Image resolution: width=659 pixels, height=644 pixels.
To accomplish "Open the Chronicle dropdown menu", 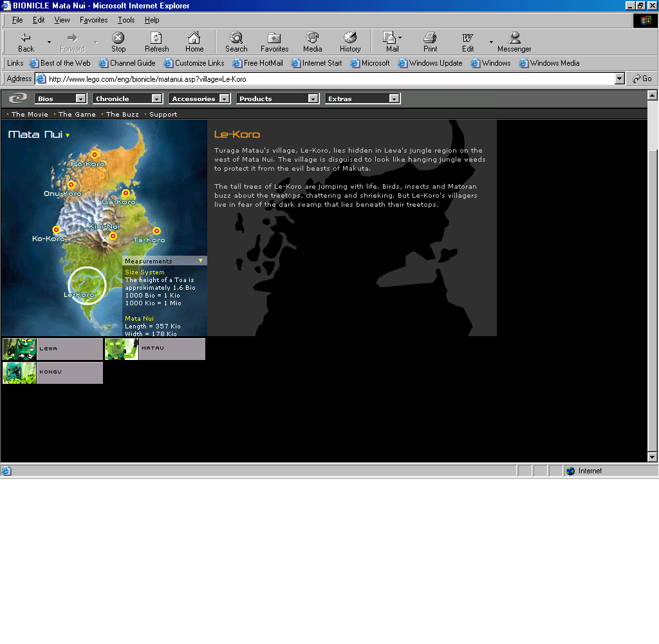I will (156, 99).
